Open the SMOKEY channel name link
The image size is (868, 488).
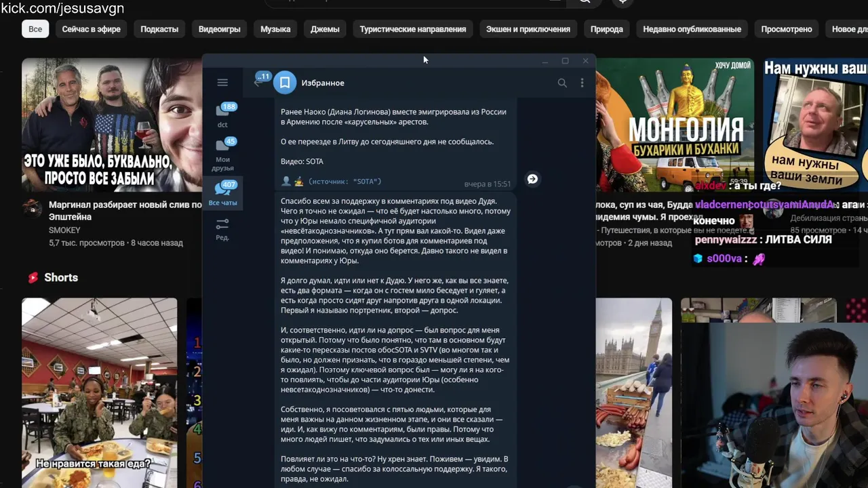[64, 230]
